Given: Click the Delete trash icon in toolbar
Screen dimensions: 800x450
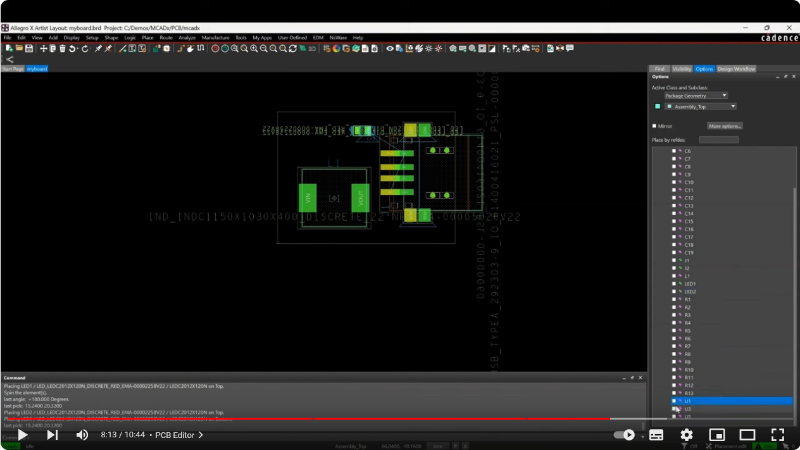Looking at the screenshot, I should click(x=62, y=48).
